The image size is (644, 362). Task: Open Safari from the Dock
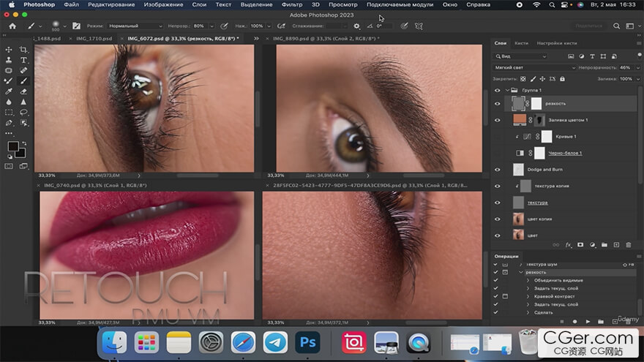pyautogui.click(x=243, y=342)
